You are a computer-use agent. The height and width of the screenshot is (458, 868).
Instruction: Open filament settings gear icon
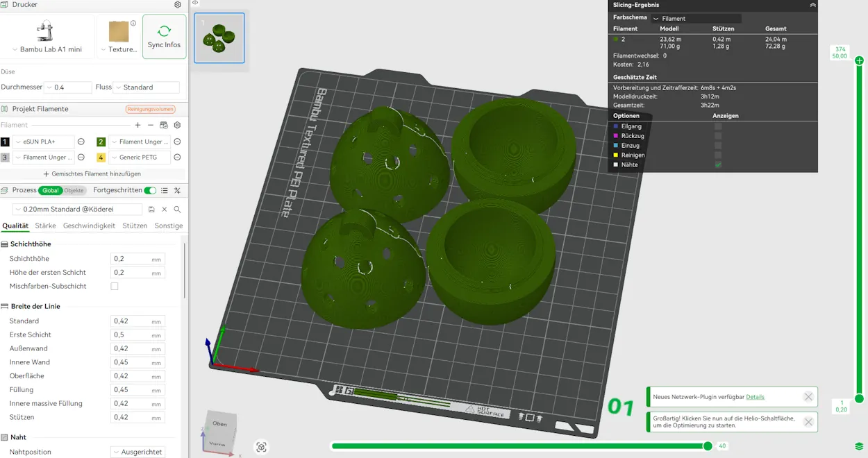pos(177,125)
